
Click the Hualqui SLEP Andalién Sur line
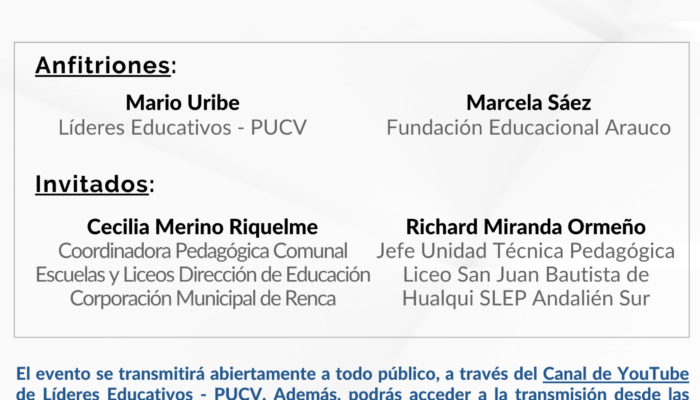525,298
